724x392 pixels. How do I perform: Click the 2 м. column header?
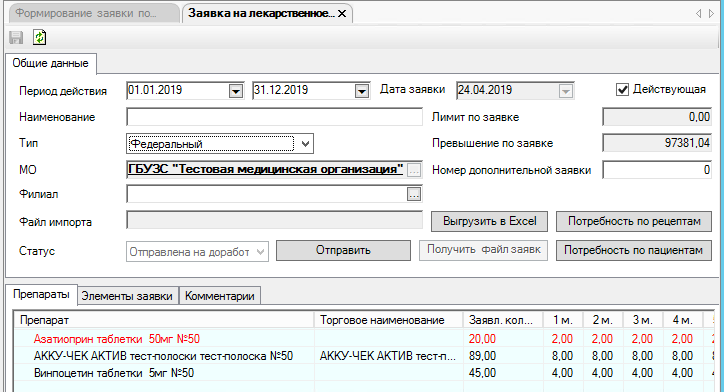point(603,320)
